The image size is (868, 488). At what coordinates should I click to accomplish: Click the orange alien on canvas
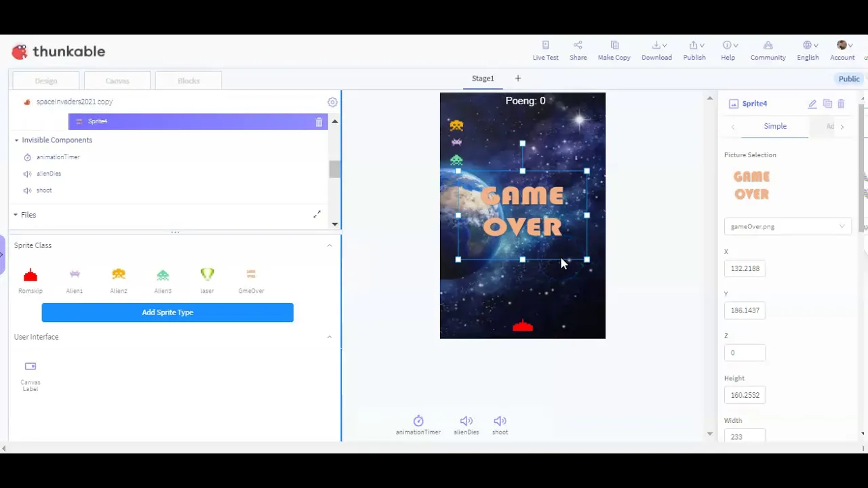coord(456,125)
